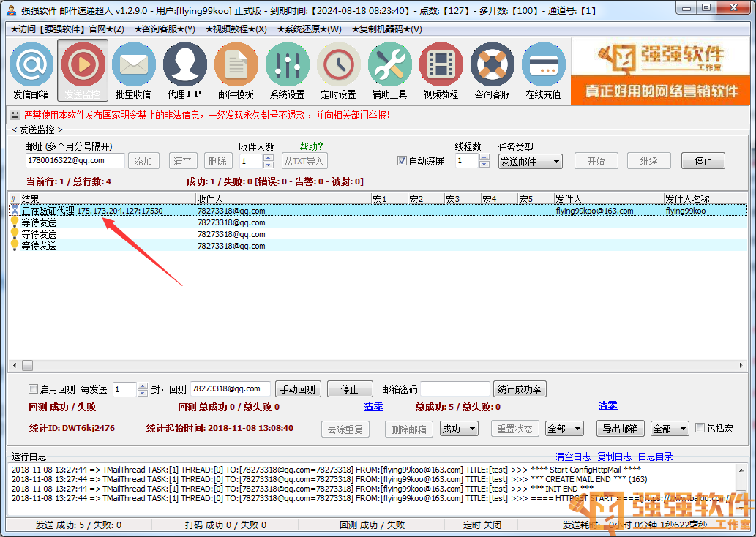Open the 系统设置 system settings icon
This screenshot has width=756, height=537.
[288, 71]
